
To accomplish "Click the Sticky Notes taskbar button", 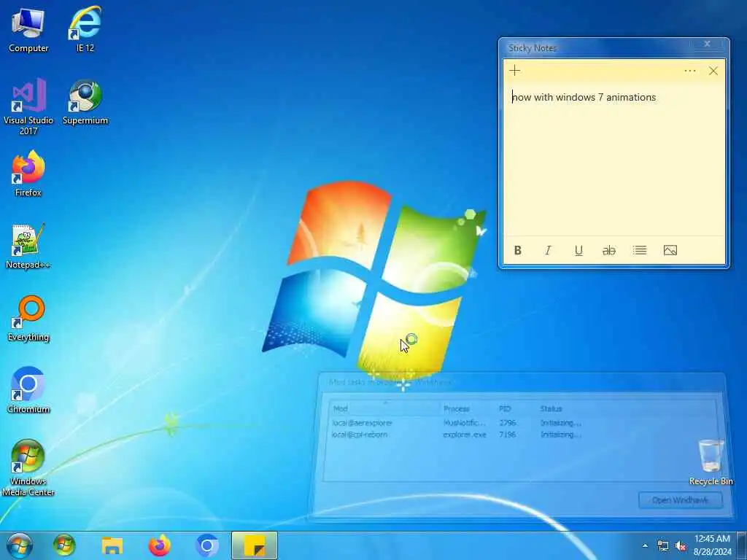I will point(255,545).
